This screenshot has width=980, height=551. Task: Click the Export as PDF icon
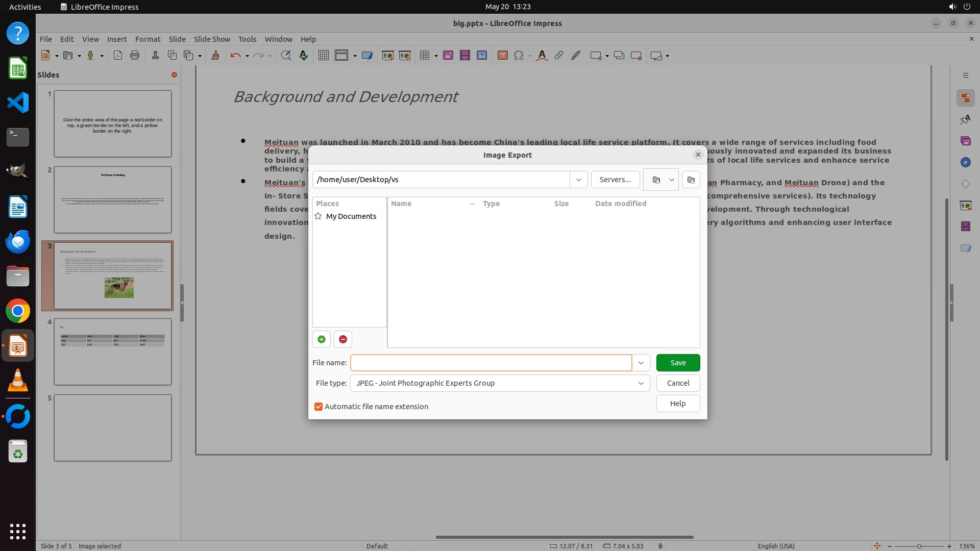[x=118, y=56]
